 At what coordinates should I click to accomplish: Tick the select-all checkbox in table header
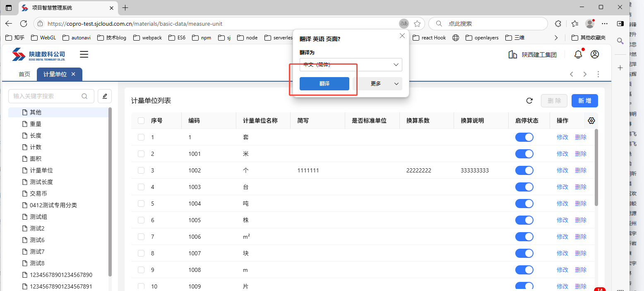pyautogui.click(x=141, y=121)
